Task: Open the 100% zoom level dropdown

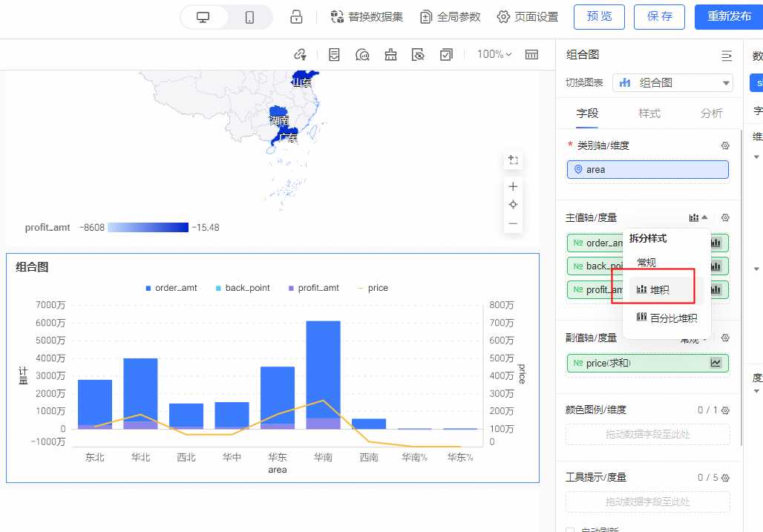Action: (494, 54)
